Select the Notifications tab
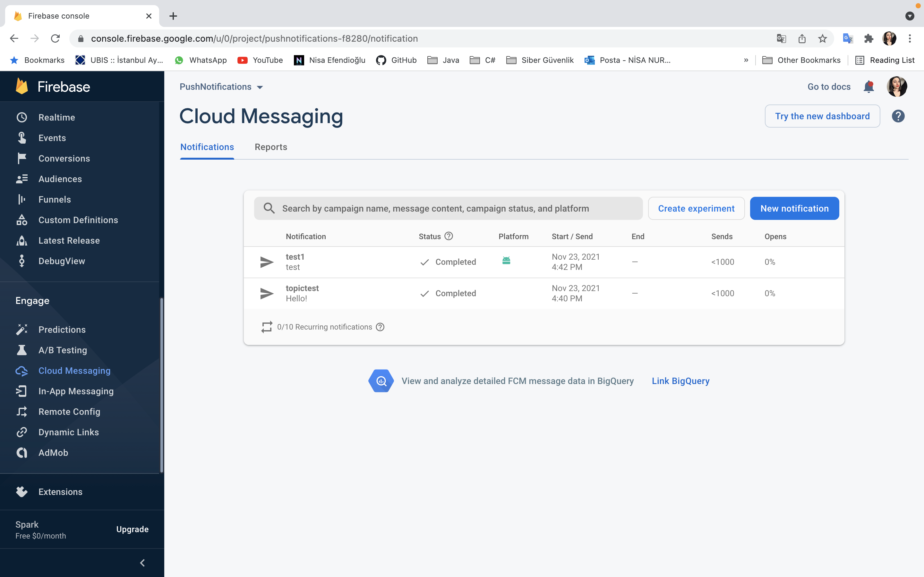Image resolution: width=924 pixels, height=577 pixels. pyautogui.click(x=207, y=147)
